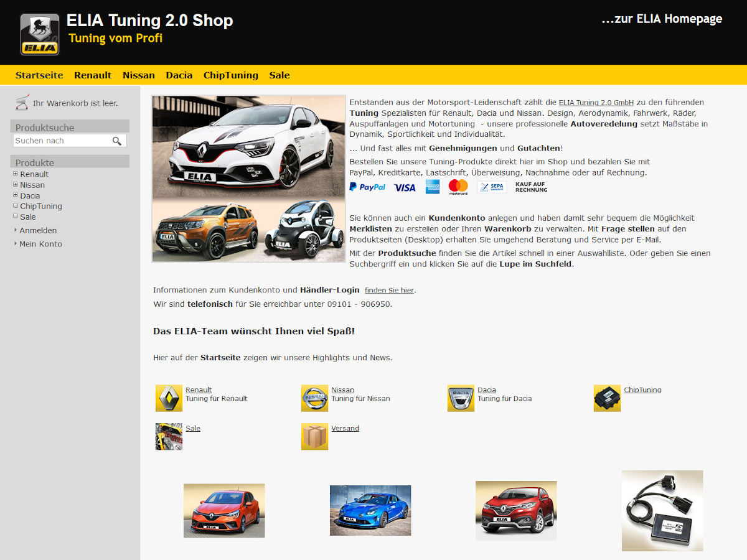747x560 pixels.
Task: Click the large tuned cars collage image
Action: (x=248, y=179)
